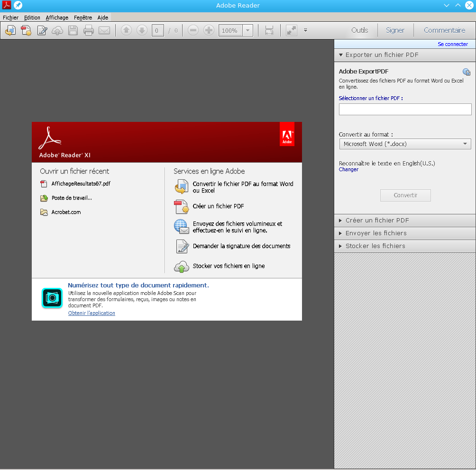Screen dimensions: 476x470
Task: Open the zoom level dropdown arrow
Action: click(x=247, y=30)
